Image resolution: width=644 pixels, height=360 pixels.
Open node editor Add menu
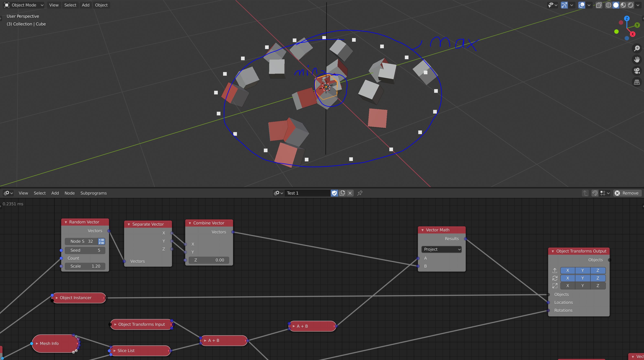pyautogui.click(x=55, y=193)
